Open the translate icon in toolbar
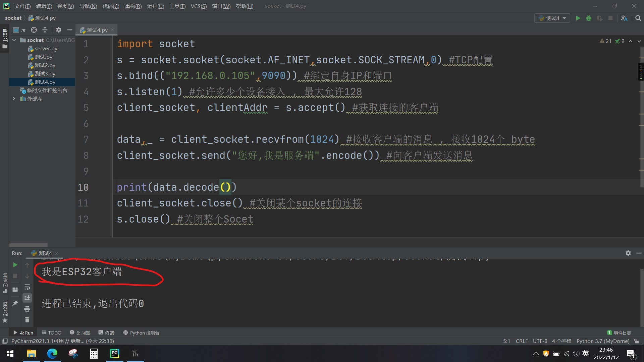 tap(624, 18)
